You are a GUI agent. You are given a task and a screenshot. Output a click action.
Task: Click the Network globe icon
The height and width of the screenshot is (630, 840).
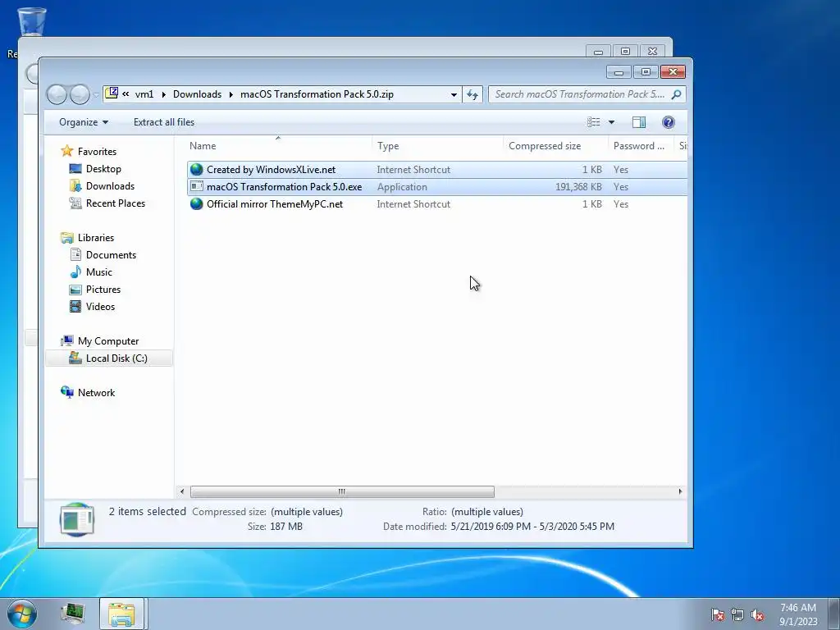[67, 392]
